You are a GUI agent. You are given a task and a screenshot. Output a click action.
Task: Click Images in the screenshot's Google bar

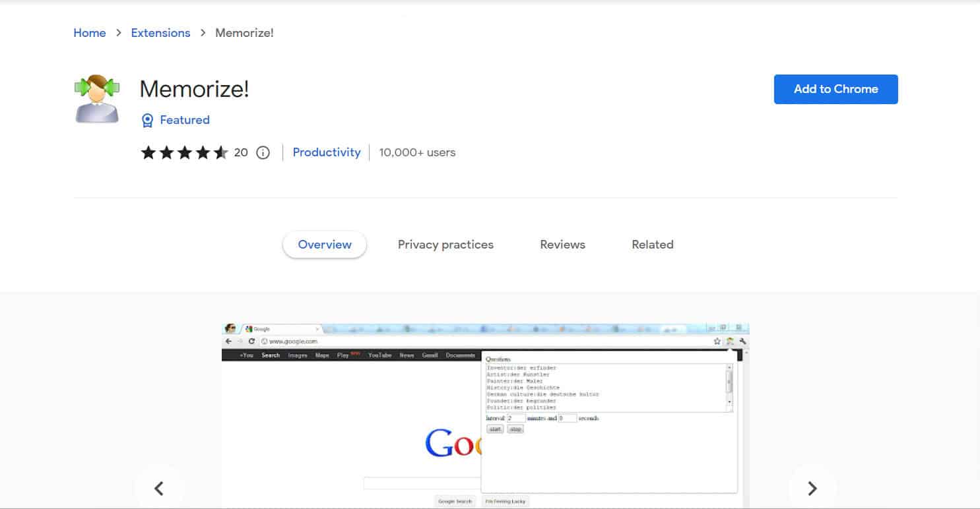tap(298, 355)
